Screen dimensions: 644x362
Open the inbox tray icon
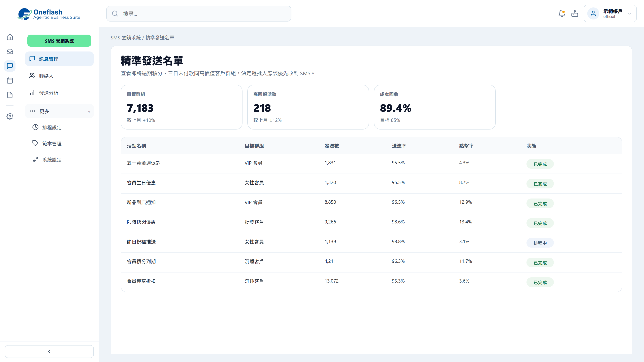(x=10, y=51)
